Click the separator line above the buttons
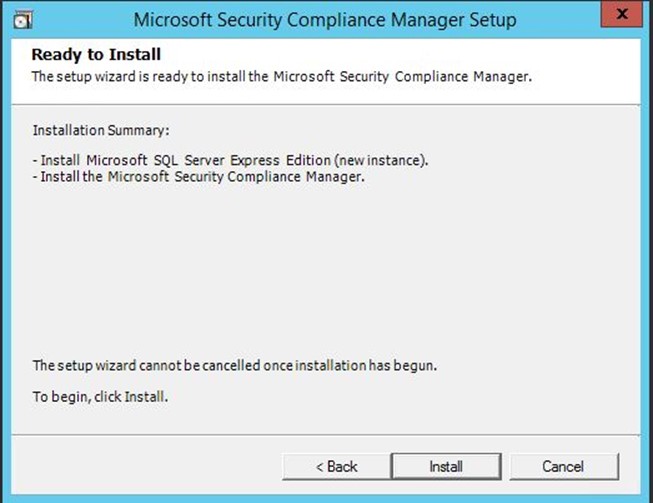This screenshot has width=653, height=503. [326, 435]
